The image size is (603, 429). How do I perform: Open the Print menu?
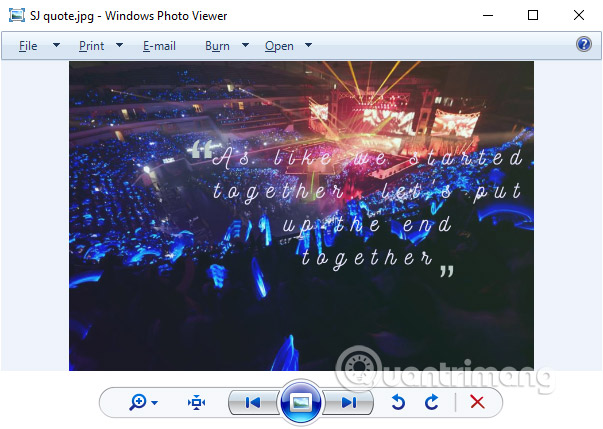coord(91,46)
